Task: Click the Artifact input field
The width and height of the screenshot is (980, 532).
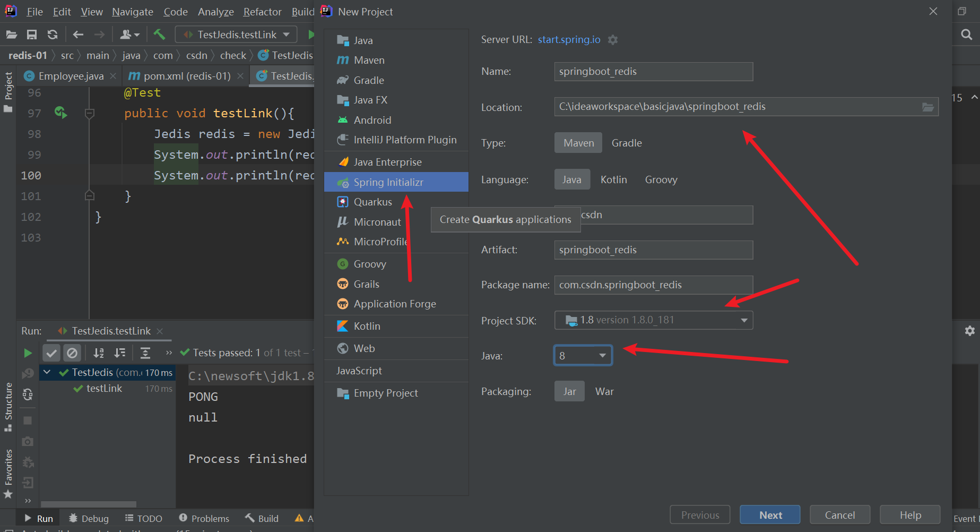Action: 654,250
